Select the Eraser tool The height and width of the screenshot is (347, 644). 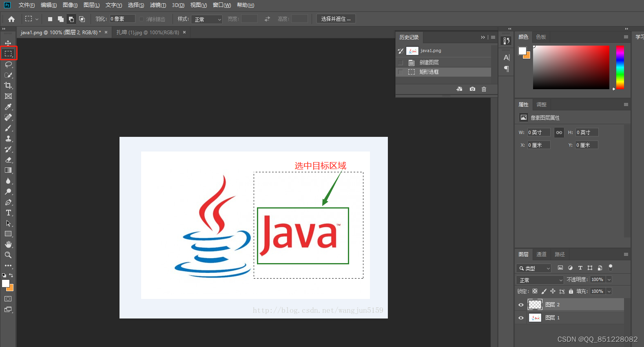(x=8, y=160)
